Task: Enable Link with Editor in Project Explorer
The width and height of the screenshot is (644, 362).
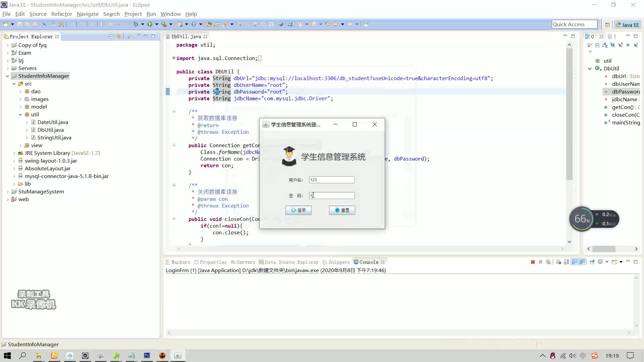Action: (x=119, y=37)
